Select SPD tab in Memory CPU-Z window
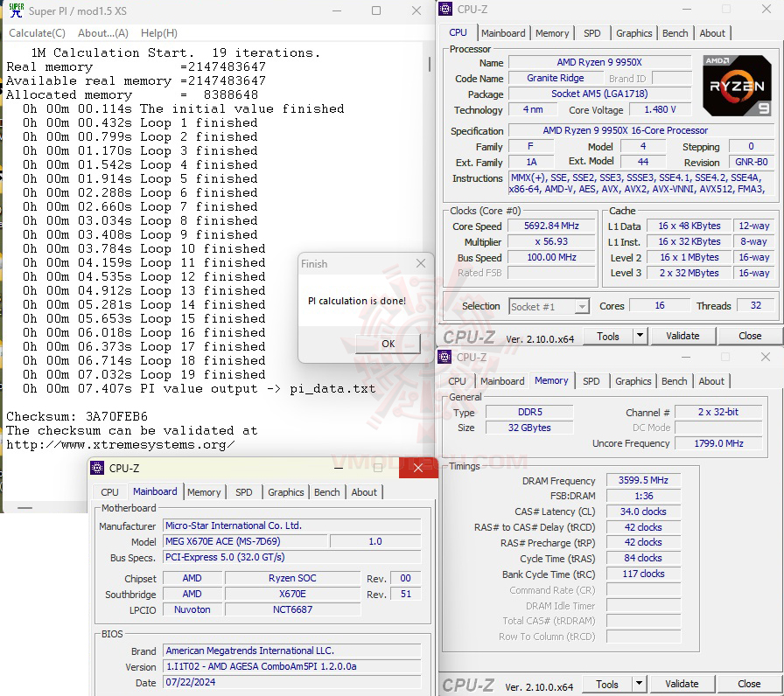This screenshot has width=784, height=696. [x=591, y=381]
